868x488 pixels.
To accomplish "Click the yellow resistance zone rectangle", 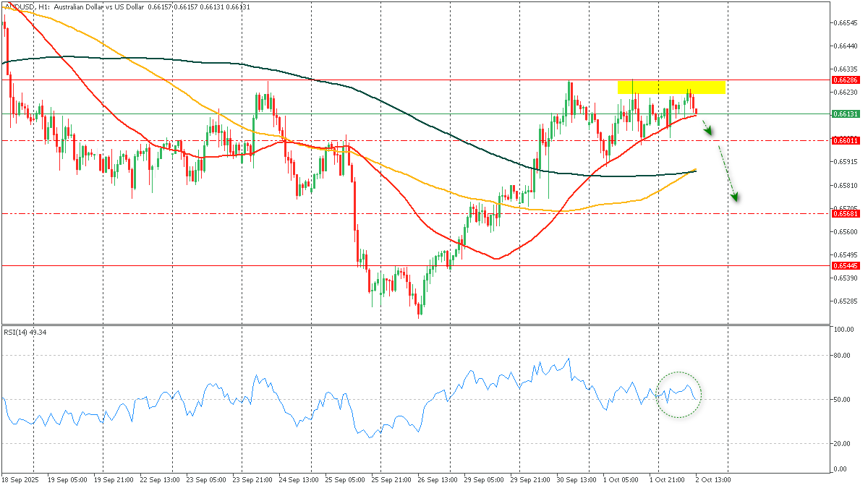I will point(671,87).
